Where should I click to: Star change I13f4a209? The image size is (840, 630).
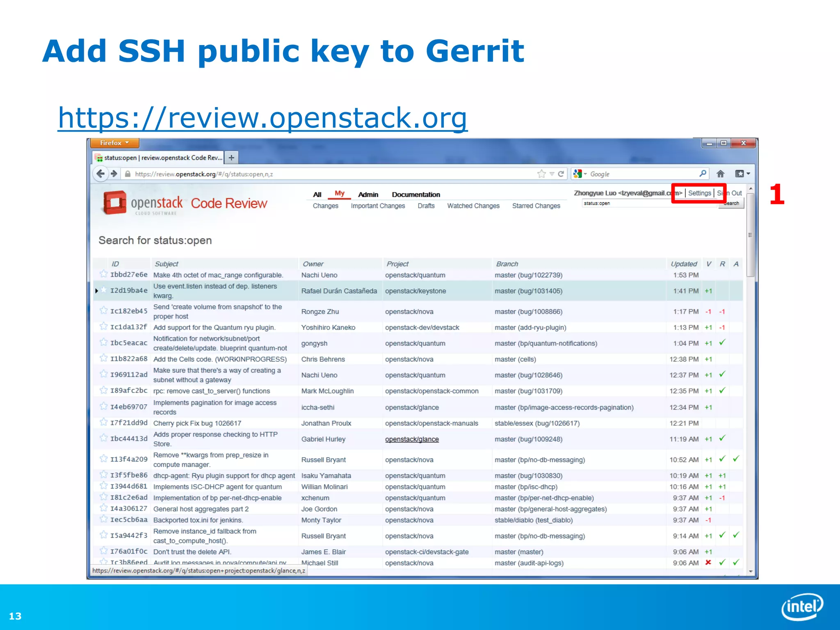tap(104, 459)
